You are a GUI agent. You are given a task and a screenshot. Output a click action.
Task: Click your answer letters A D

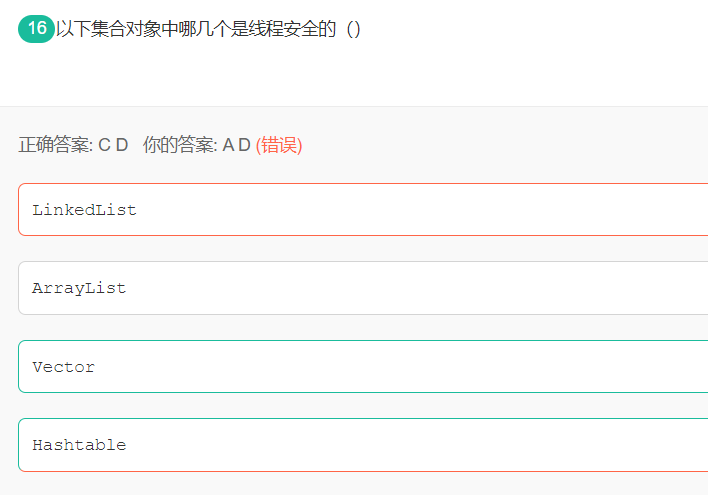pos(237,145)
